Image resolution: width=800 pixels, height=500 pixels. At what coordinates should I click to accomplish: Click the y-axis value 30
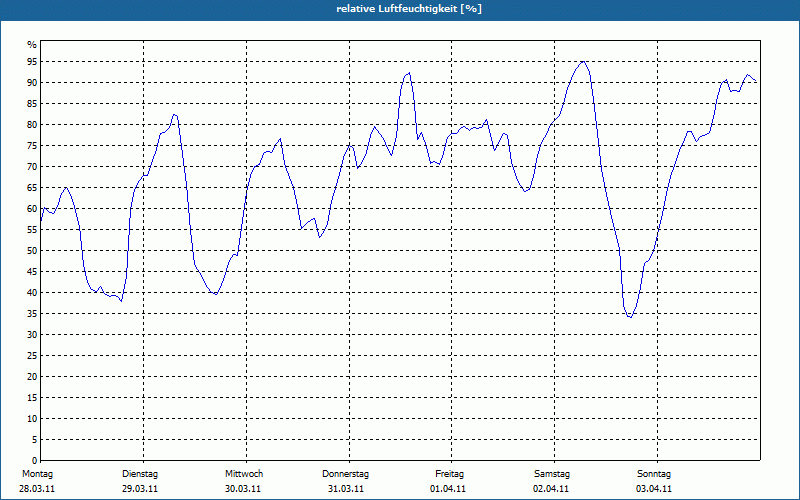pyautogui.click(x=32, y=335)
